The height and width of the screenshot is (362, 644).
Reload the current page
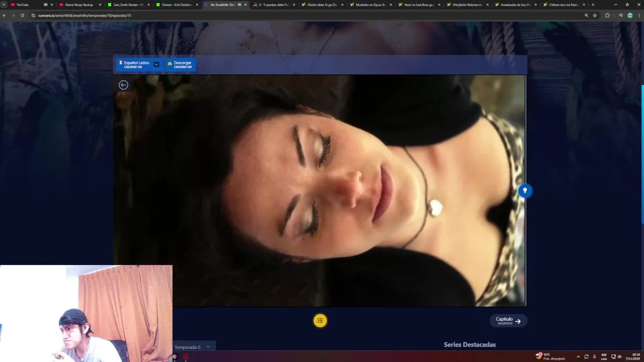pos(23,15)
